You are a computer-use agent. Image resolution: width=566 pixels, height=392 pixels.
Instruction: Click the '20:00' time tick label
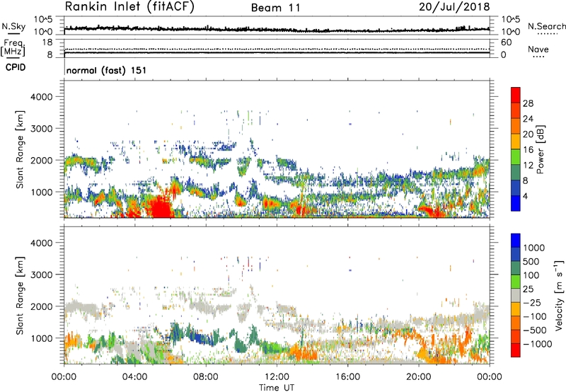(x=419, y=377)
